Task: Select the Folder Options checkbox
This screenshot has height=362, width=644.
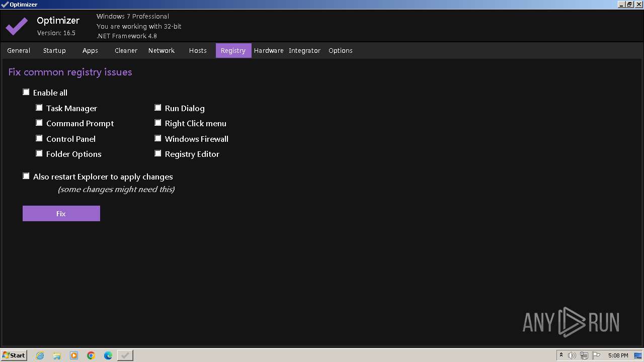Action: (x=39, y=153)
